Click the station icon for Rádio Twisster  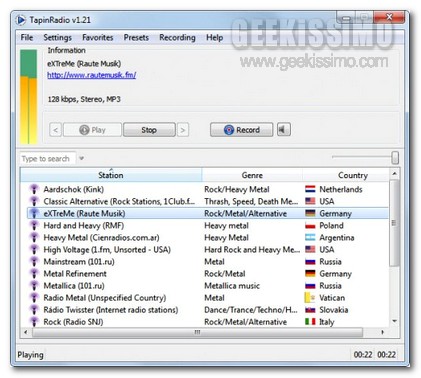pyautogui.click(x=34, y=309)
